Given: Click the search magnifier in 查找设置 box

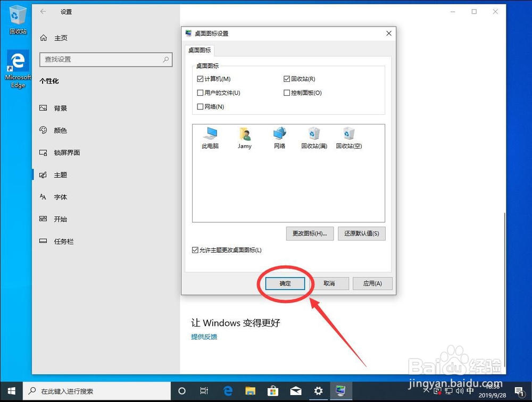Looking at the screenshot, I should point(166,60).
